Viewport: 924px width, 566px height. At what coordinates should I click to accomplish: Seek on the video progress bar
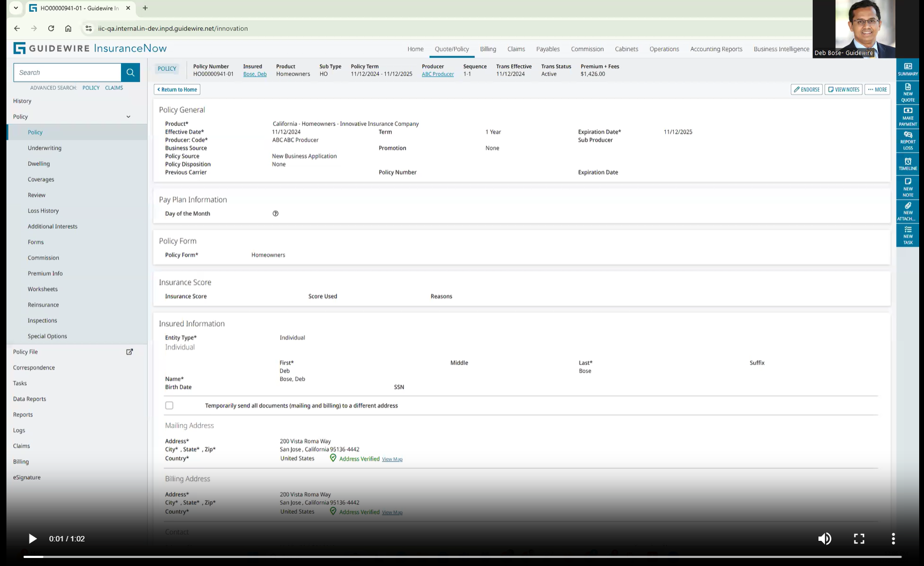(462, 557)
